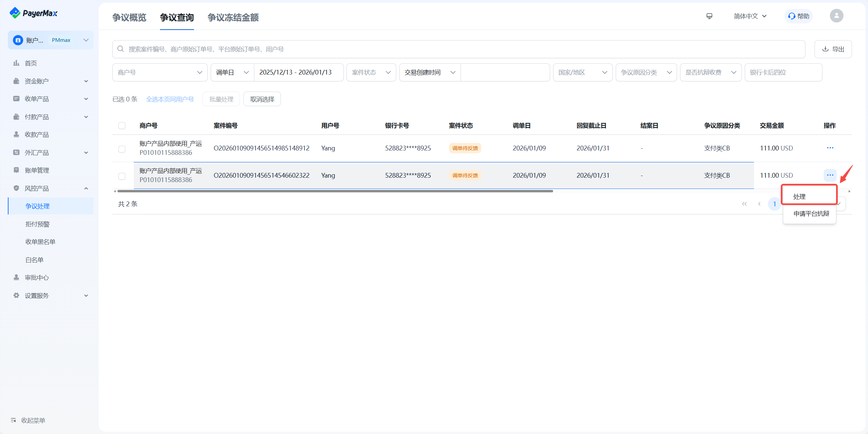Open the screen monitor icon in header
This screenshot has width=868, height=434.
tap(709, 16)
